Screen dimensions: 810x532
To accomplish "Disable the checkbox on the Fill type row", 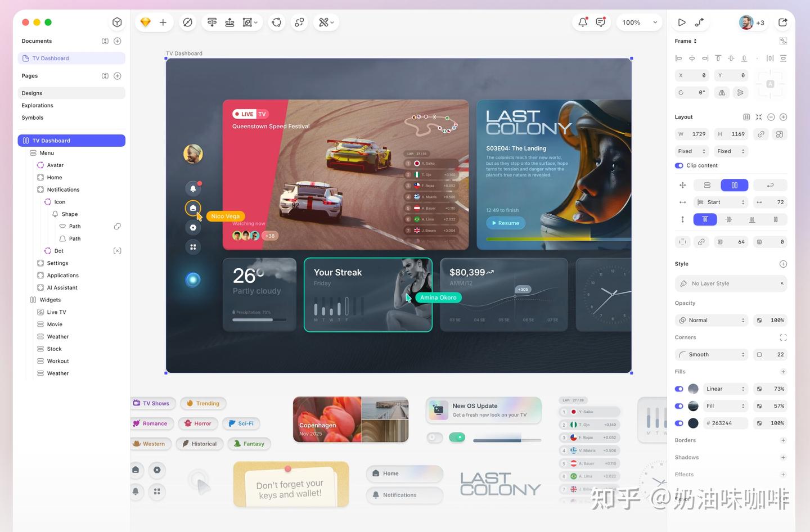I will pyautogui.click(x=679, y=406).
